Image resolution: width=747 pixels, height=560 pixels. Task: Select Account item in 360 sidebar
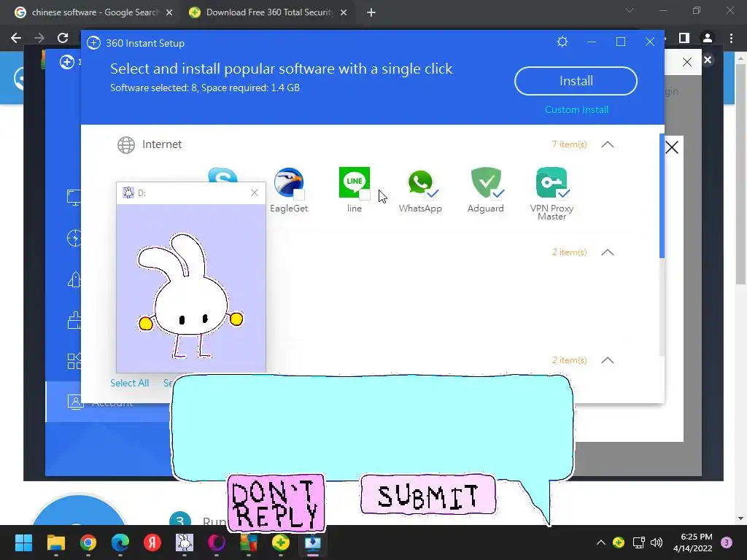107,402
